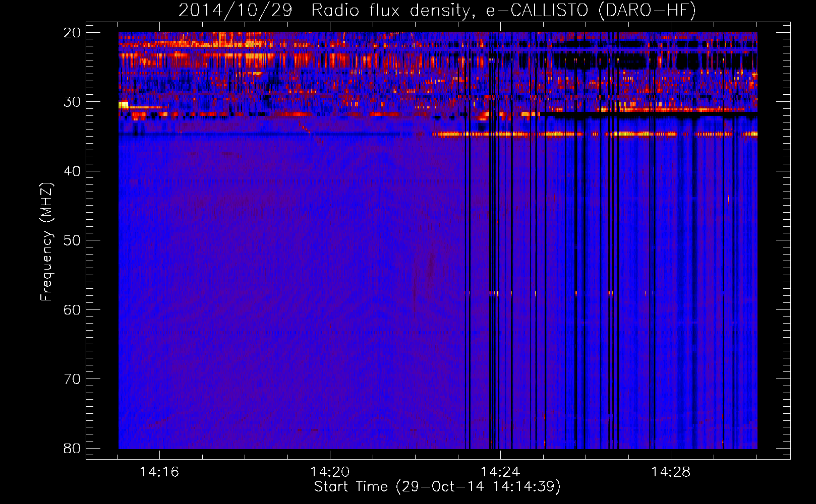The image size is (816, 504).
Task: Click the '20' frequency tick label
Action: pos(72,33)
